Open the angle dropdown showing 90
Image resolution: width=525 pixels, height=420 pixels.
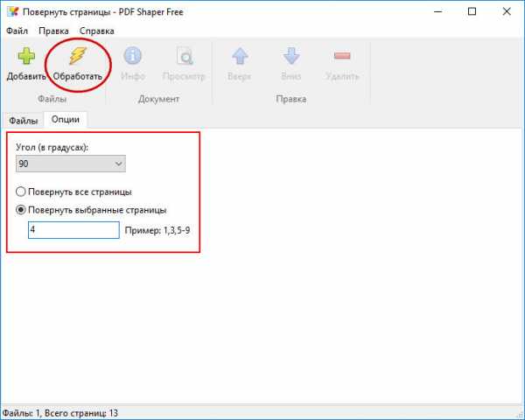[71, 164]
